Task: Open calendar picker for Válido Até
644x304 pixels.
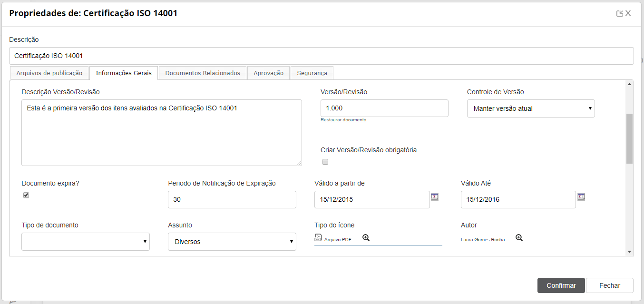Action: (581, 196)
